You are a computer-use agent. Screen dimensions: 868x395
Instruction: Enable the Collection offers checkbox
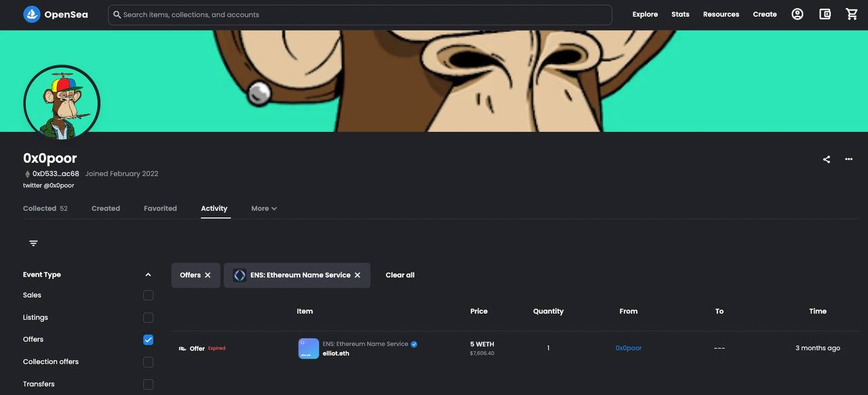point(149,362)
